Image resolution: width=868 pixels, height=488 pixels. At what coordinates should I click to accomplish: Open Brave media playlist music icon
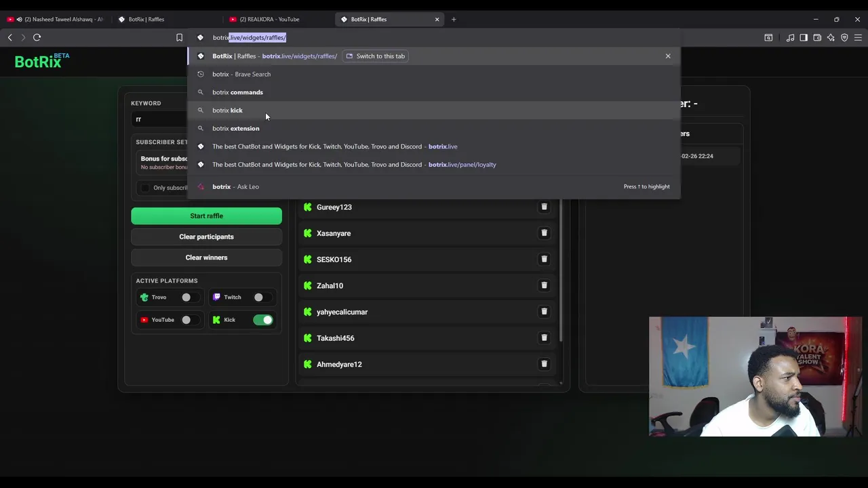tap(790, 37)
